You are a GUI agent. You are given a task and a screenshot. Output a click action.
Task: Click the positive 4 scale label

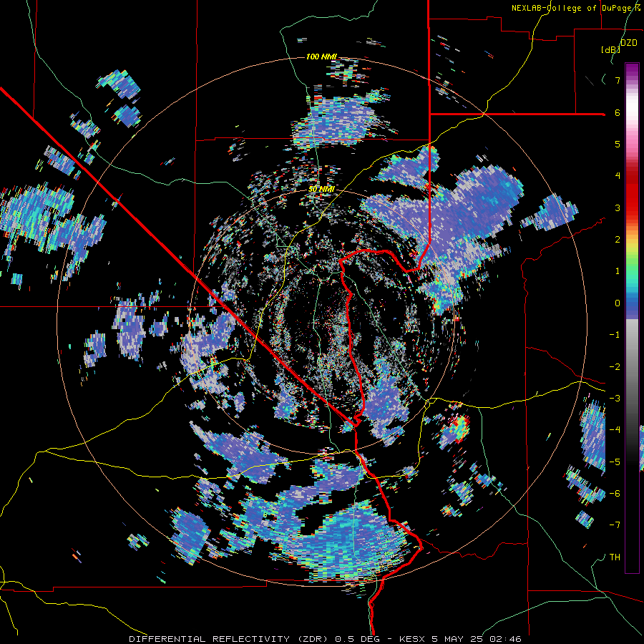618,176
